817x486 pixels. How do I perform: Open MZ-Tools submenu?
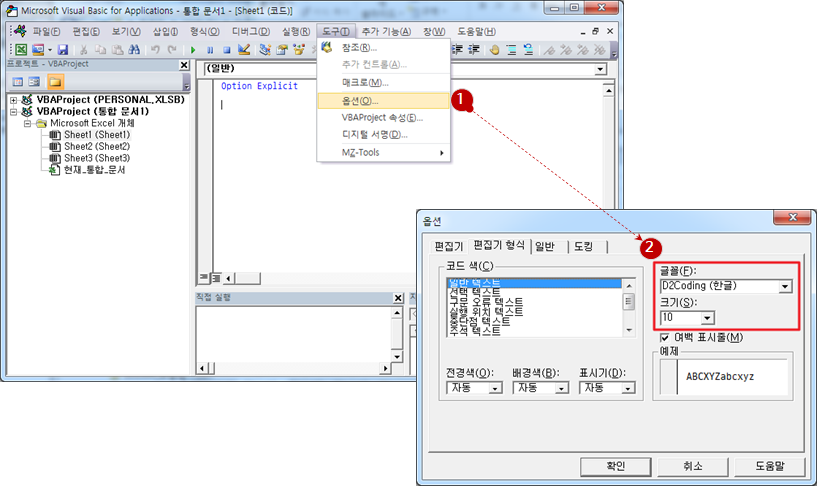tap(383, 153)
